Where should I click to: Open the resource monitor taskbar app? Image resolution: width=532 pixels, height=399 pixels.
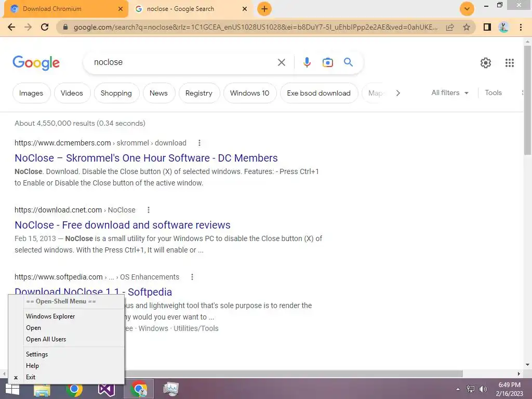tap(170, 389)
